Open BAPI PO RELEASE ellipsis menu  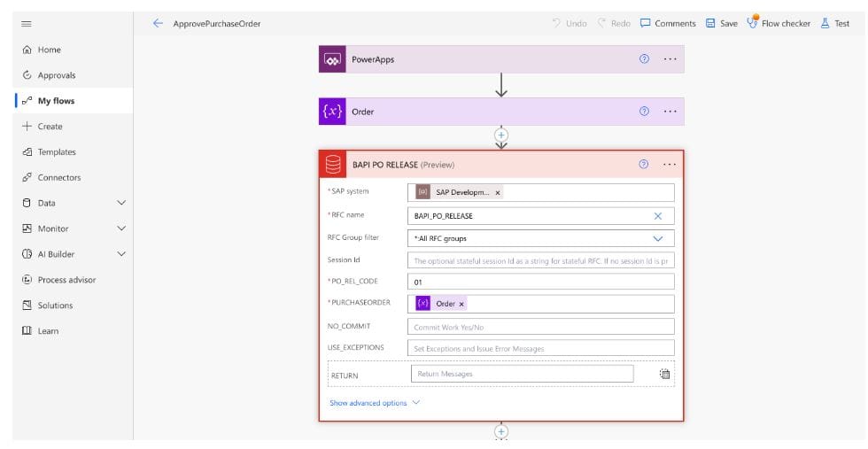[670, 164]
